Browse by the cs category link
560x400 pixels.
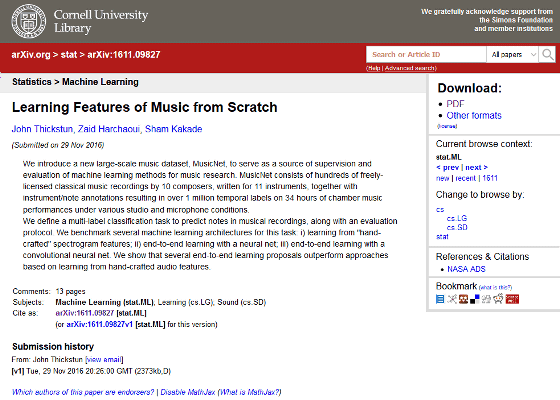click(x=440, y=210)
